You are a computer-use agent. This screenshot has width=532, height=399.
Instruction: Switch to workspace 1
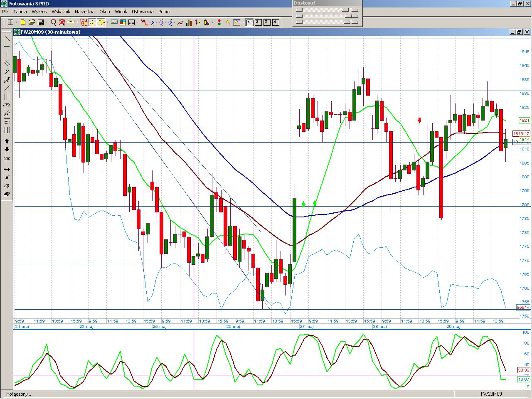click(x=250, y=22)
